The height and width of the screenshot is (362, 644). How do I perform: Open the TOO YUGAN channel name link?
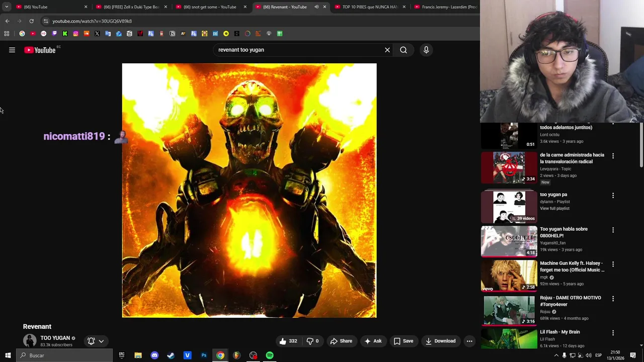coord(55,338)
